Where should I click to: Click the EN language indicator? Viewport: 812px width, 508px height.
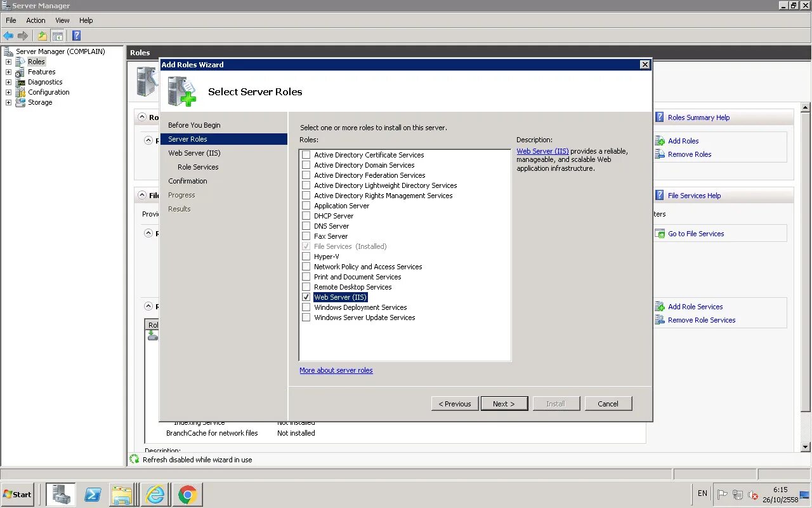click(x=702, y=493)
